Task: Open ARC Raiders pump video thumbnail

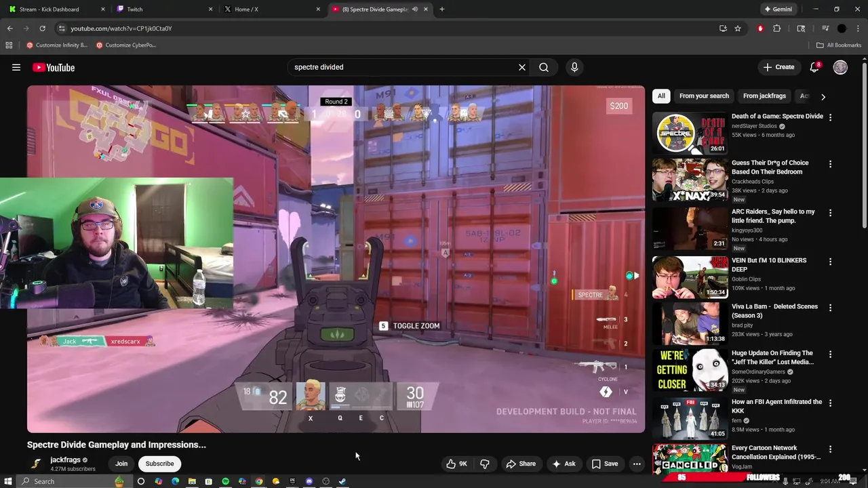Action: click(690, 228)
